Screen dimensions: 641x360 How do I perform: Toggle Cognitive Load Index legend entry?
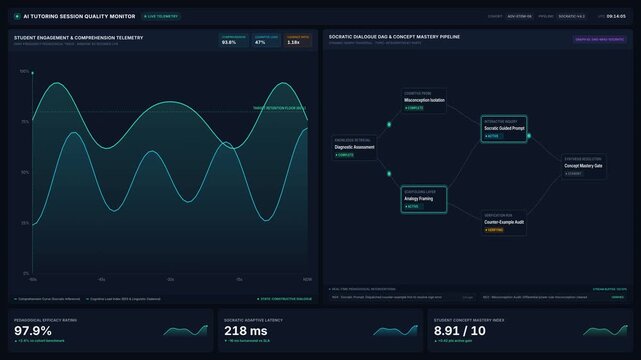123,299
